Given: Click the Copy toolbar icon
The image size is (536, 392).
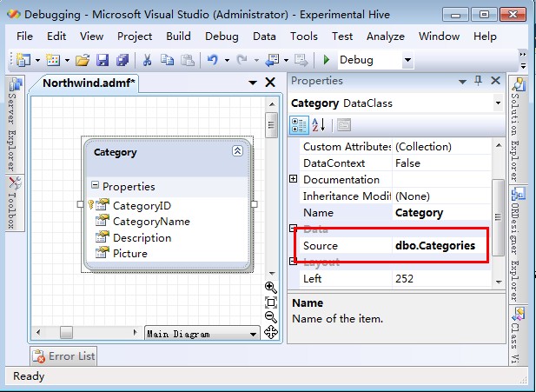Looking at the screenshot, I should click(167, 60).
